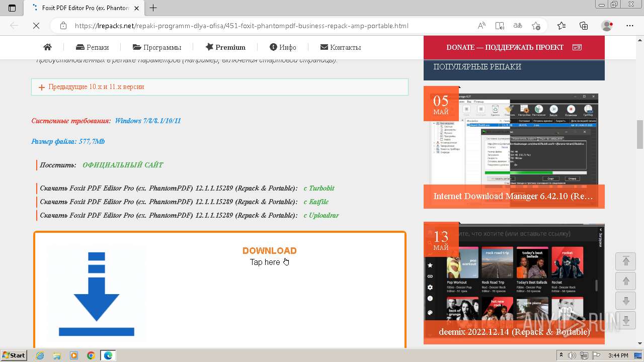Open Internet Explorer from taskbar
The height and width of the screenshot is (362, 644).
point(40,355)
